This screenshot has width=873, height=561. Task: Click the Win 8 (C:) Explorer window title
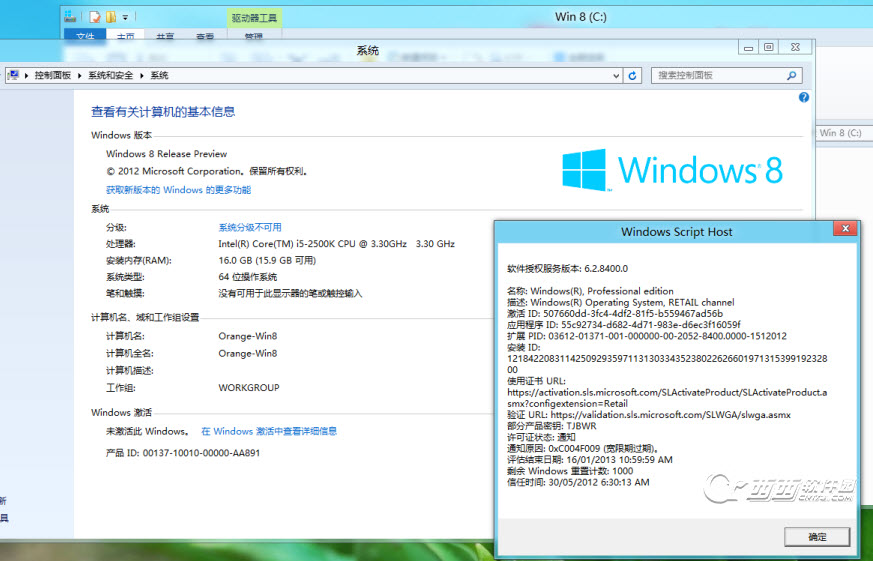point(581,17)
